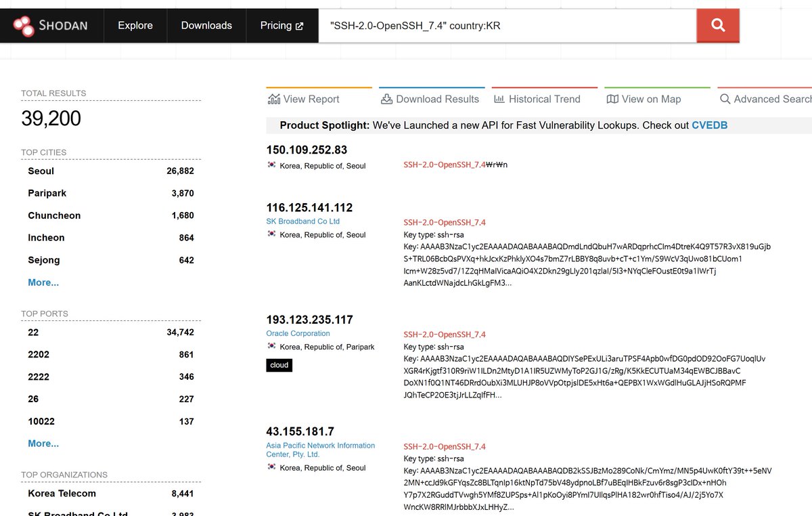
Task: Filter results by city Paripark
Action: pyautogui.click(x=47, y=193)
